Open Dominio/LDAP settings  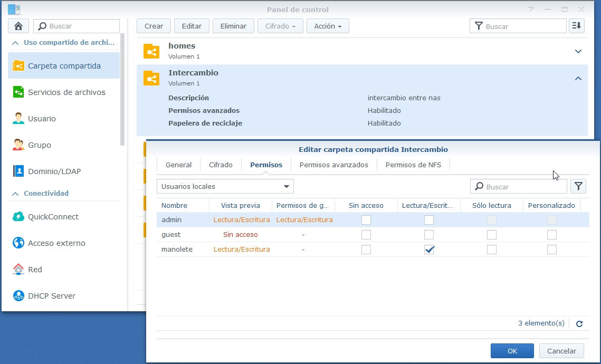point(54,171)
